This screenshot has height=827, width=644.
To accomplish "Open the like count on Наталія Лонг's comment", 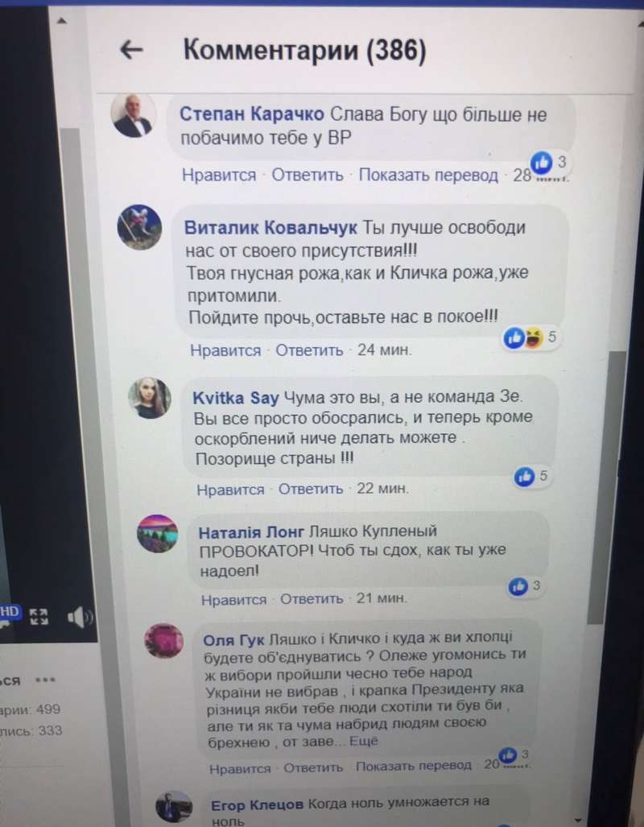I will coord(525,585).
